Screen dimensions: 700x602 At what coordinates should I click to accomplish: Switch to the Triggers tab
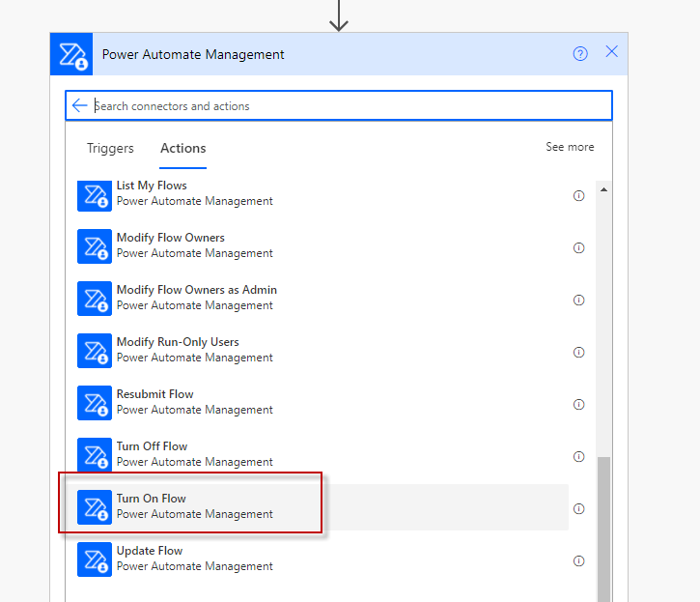click(x=110, y=148)
